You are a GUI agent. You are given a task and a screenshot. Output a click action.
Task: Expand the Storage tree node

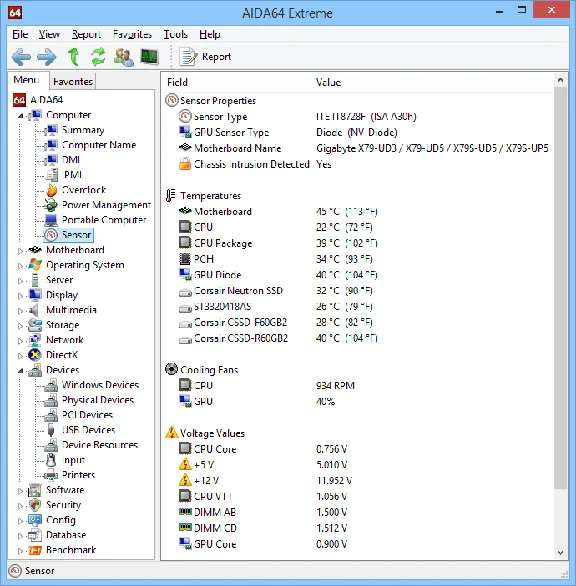pos(21,326)
